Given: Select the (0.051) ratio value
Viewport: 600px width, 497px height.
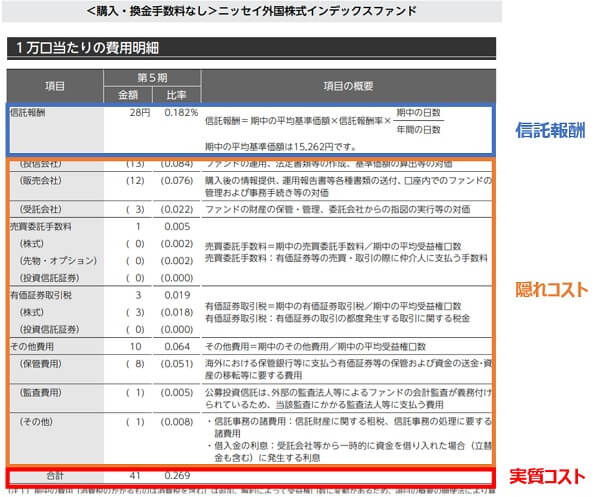Looking at the screenshot, I should [x=177, y=364].
